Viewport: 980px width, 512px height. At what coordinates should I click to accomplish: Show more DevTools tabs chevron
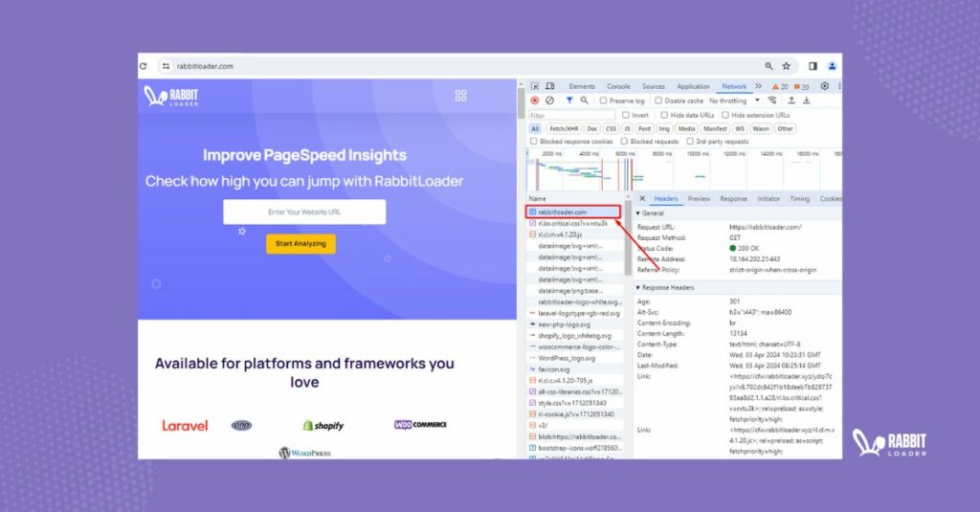[758, 86]
